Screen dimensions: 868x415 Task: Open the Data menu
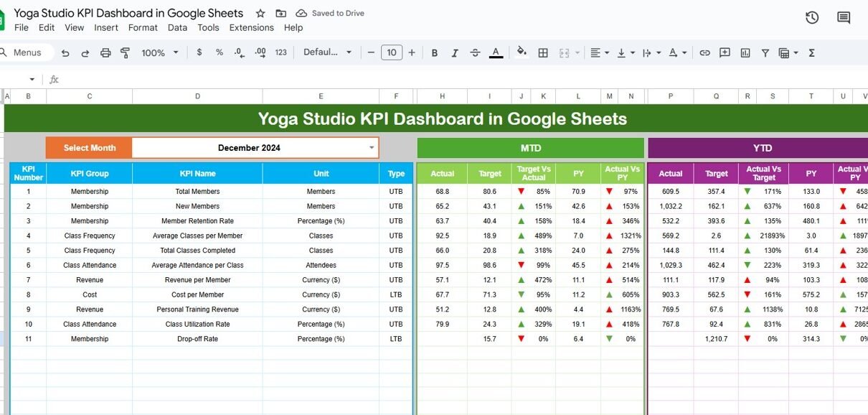pos(177,27)
